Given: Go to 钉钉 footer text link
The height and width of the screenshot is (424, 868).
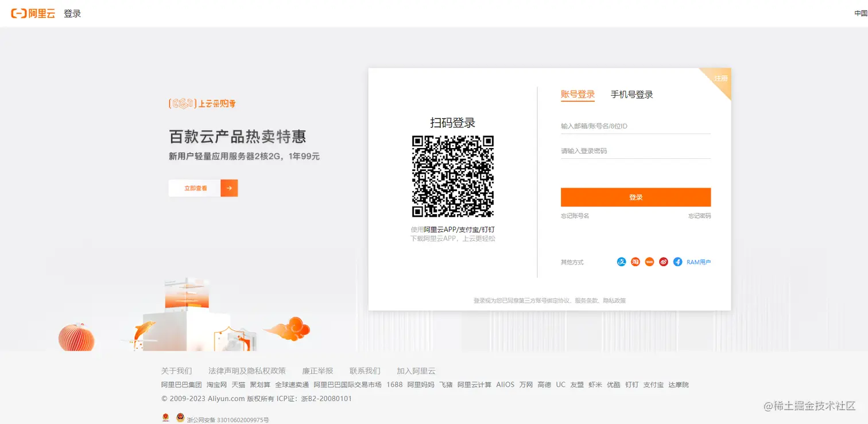Looking at the screenshot, I should [632, 385].
